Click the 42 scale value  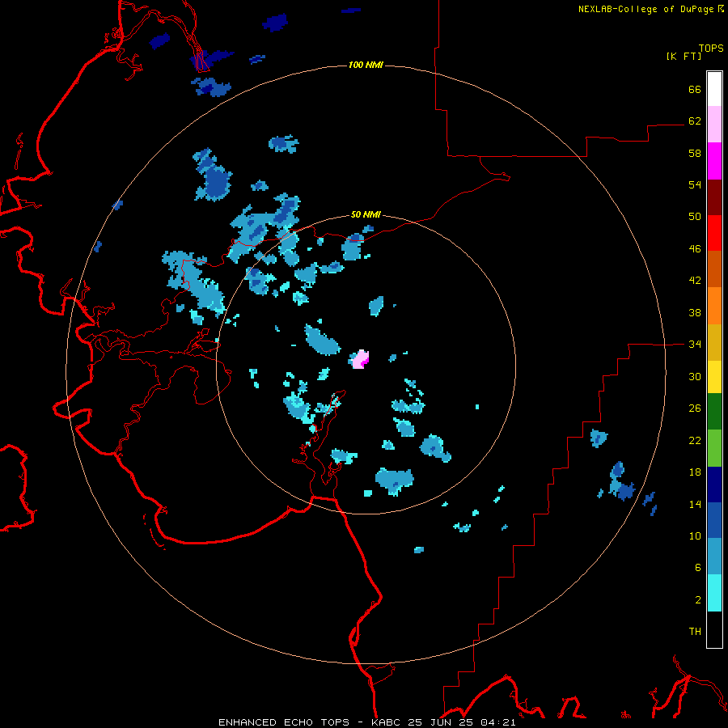[695, 281]
